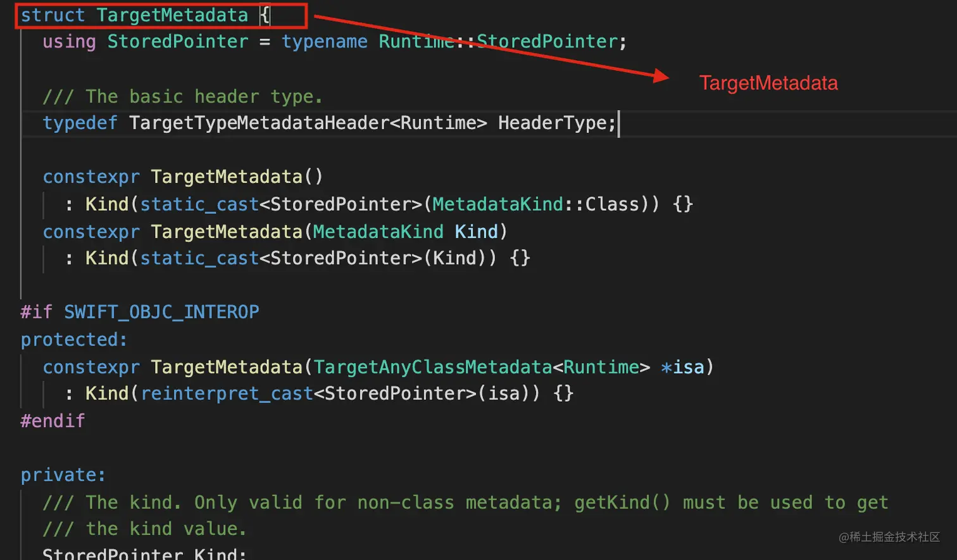The image size is (957, 560).
Task: Click 'TargetTypeMetadataHeader<Runtime>' type name
Action: tap(308, 123)
